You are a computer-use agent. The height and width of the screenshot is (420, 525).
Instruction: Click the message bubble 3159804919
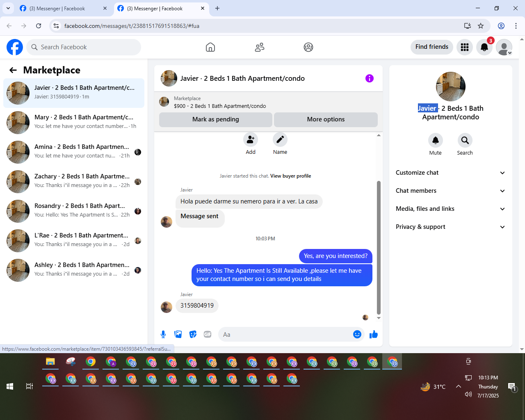(197, 306)
